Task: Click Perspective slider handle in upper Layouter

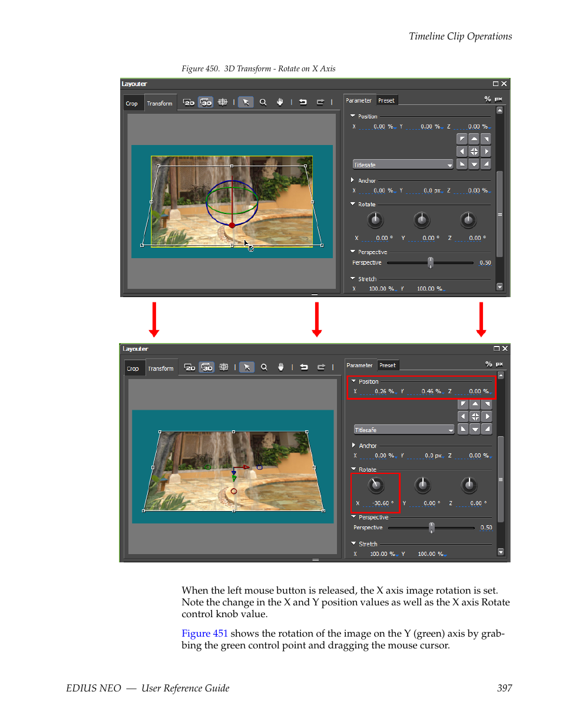Action: [x=431, y=262]
